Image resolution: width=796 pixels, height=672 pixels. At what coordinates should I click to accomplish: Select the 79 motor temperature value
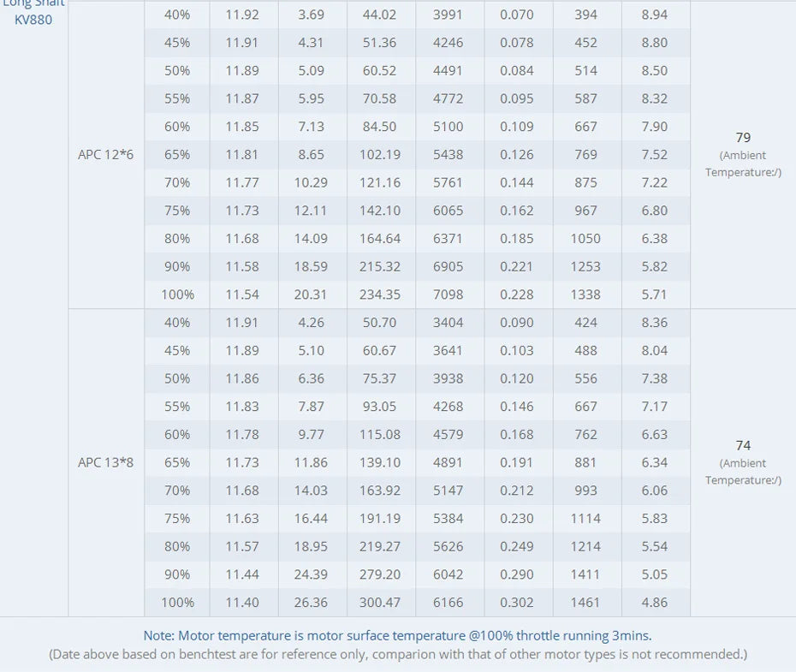pyautogui.click(x=742, y=137)
